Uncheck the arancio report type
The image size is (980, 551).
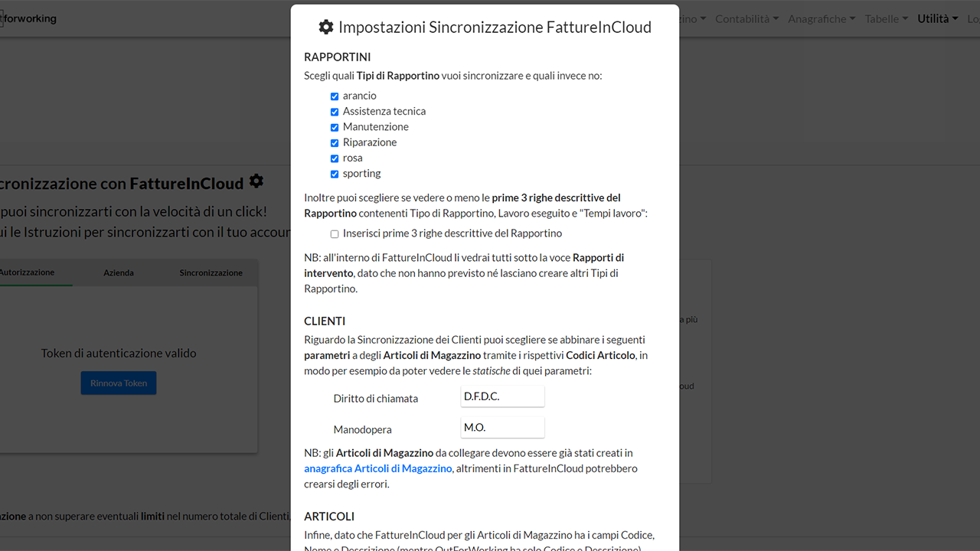tap(335, 96)
